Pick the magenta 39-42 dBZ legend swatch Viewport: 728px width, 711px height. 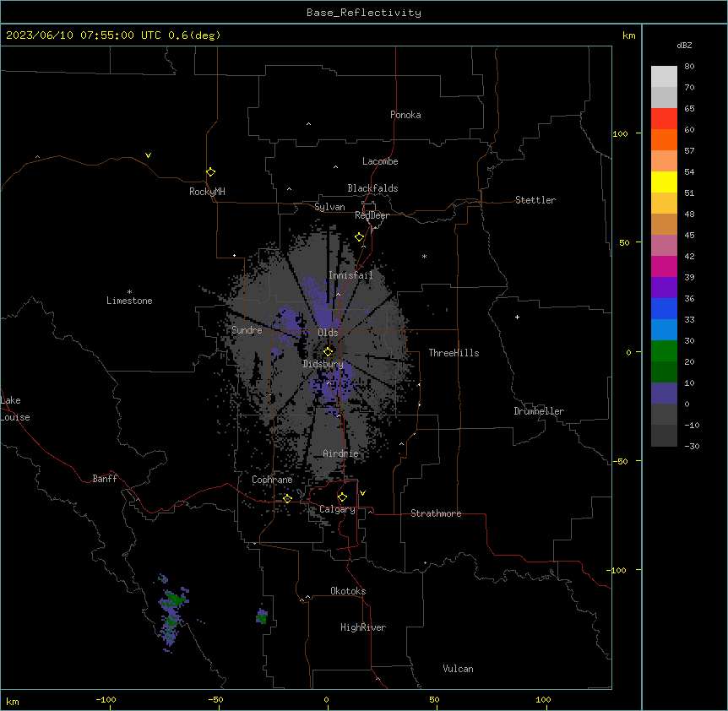coord(664,267)
